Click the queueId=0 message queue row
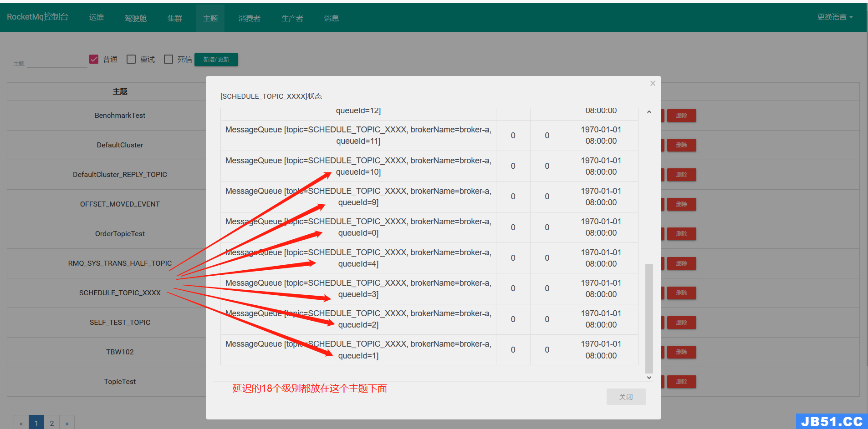This screenshot has width=868, height=429. click(x=429, y=227)
